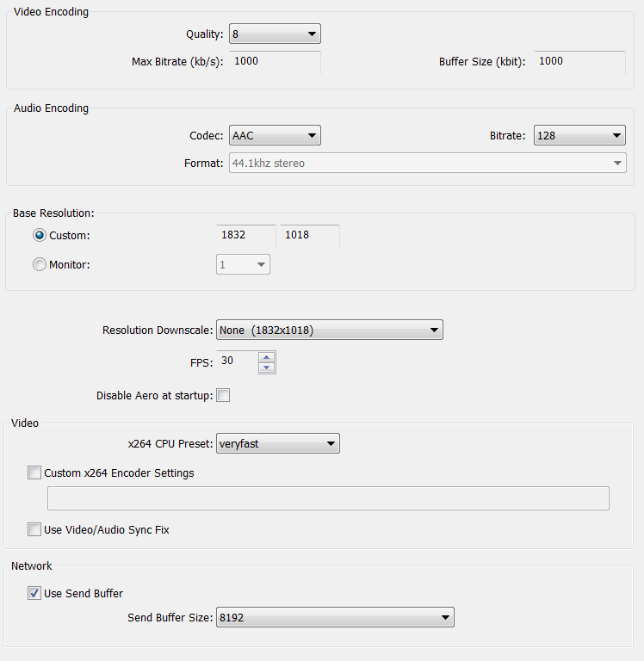644x661 pixels.
Task: Open the Video Encoding Quality dropdown
Action: pyautogui.click(x=275, y=34)
